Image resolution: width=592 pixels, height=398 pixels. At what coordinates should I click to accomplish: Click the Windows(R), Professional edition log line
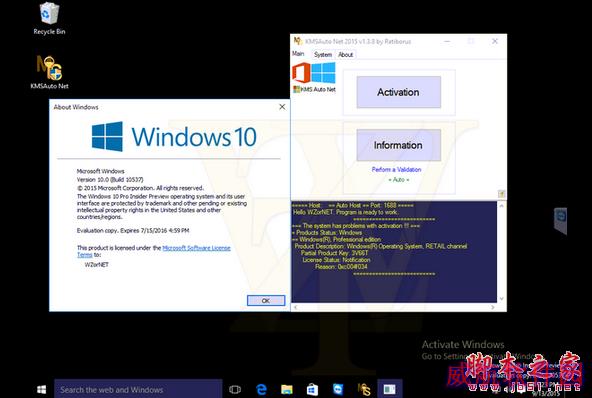336,239
